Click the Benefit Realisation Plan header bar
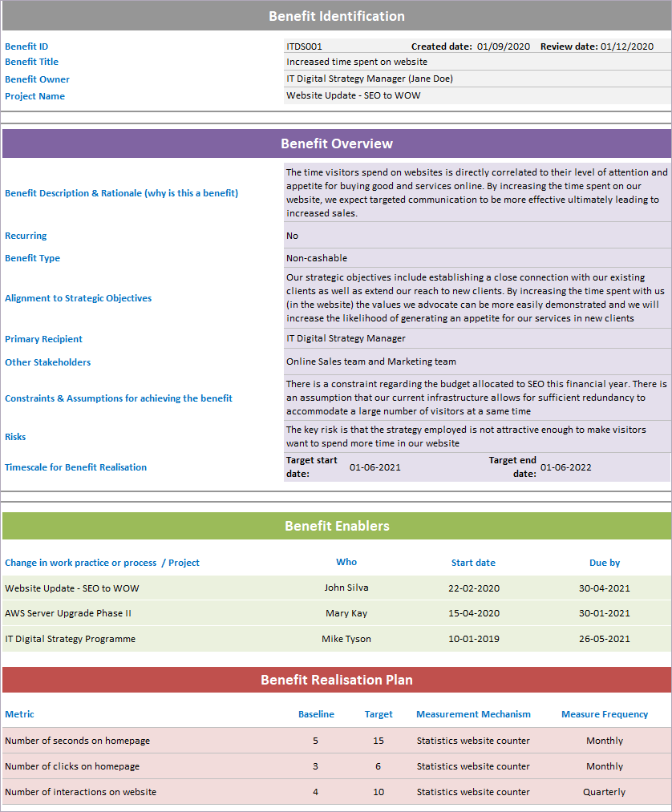This screenshot has height=812, width=672. (x=336, y=679)
